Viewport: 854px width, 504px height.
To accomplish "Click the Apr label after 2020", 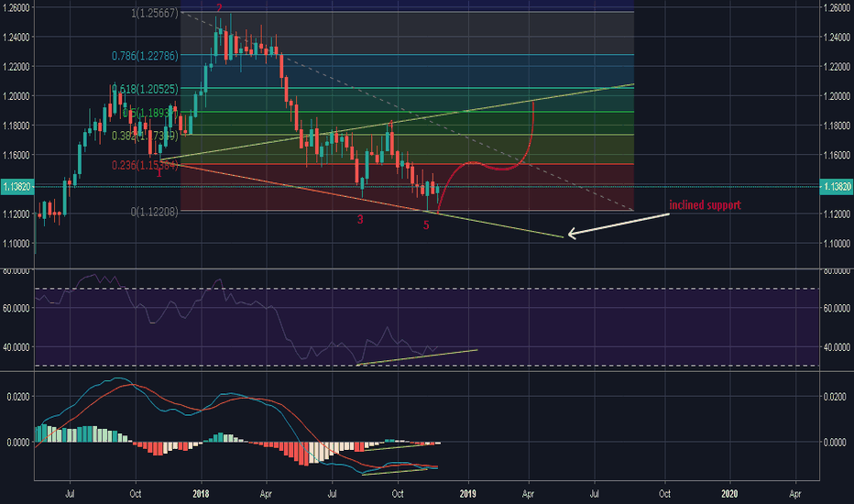I will tap(795, 494).
